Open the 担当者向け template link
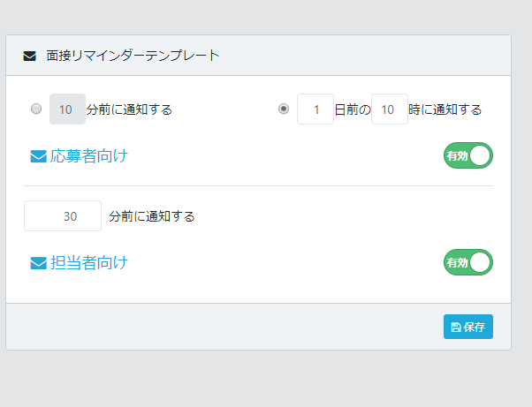This screenshot has height=407, width=532. pyautogui.click(x=89, y=263)
